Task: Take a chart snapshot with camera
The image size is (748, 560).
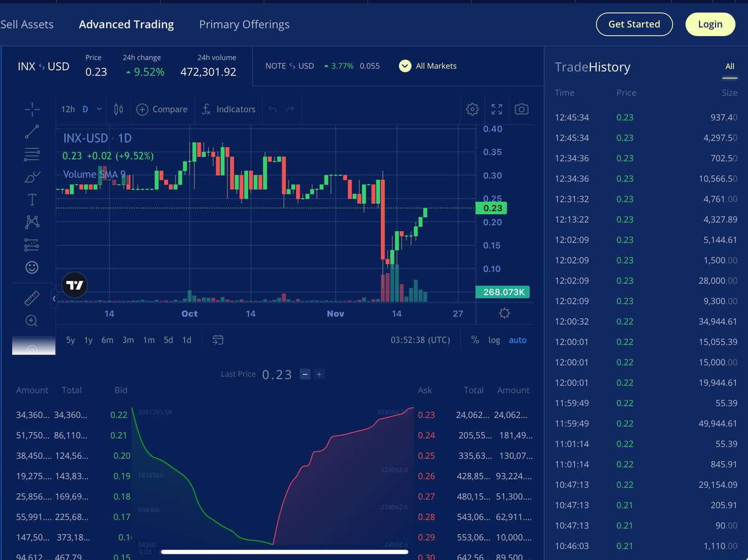Action: coord(522,109)
